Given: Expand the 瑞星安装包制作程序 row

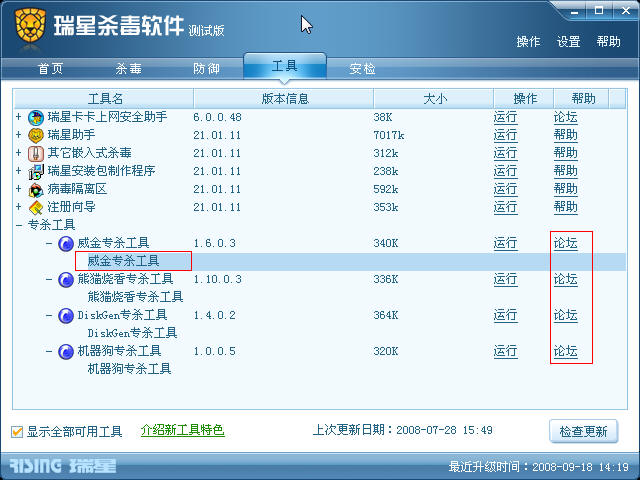Looking at the screenshot, I should (18, 171).
